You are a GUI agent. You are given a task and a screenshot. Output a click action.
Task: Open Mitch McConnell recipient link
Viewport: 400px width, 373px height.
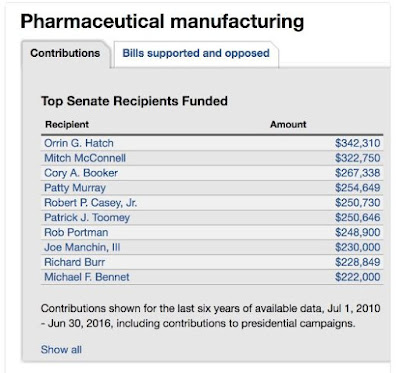click(x=85, y=158)
